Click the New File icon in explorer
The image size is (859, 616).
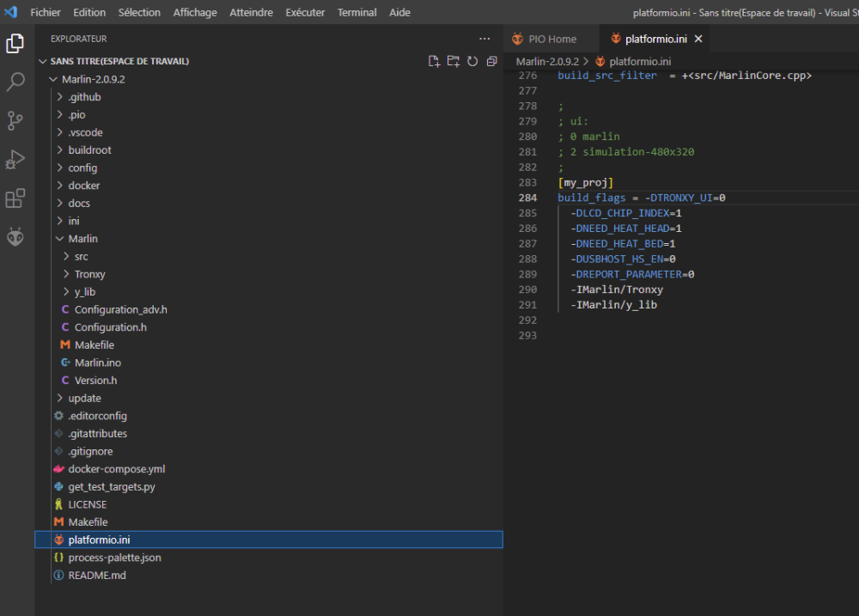coord(434,61)
